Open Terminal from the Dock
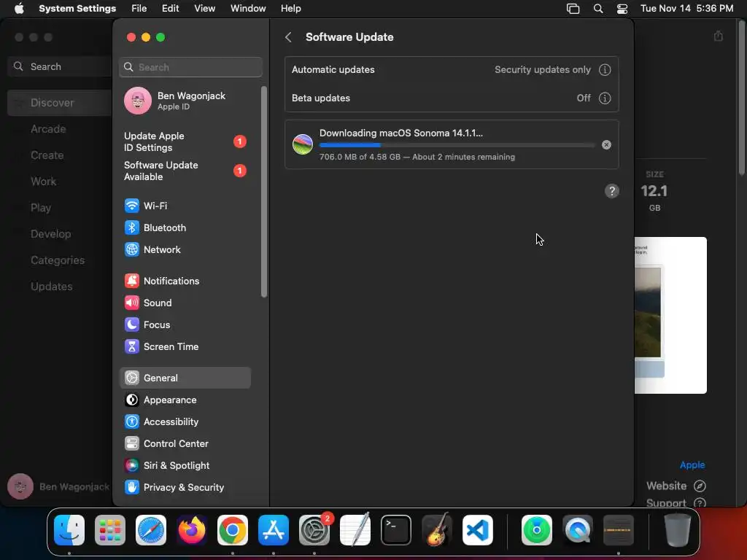The image size is (747, 560). pyautogui.click(x=396, y=530)
